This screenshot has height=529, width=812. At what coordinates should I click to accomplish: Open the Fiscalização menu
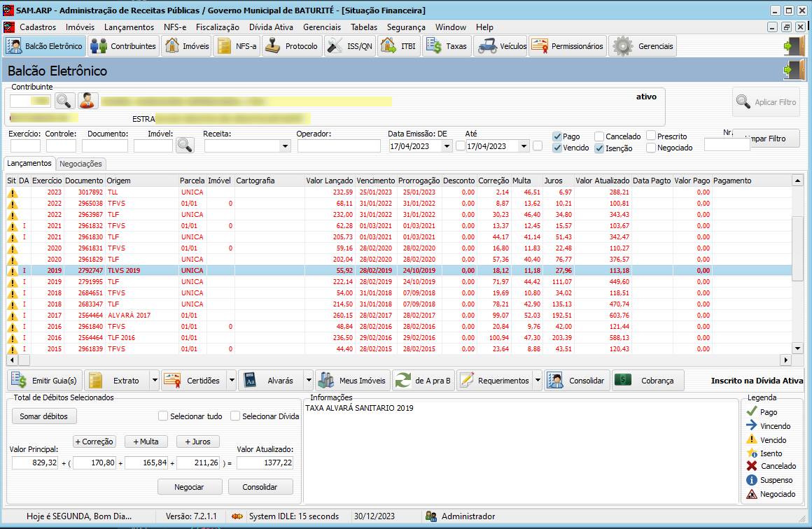tap(218, 27)
